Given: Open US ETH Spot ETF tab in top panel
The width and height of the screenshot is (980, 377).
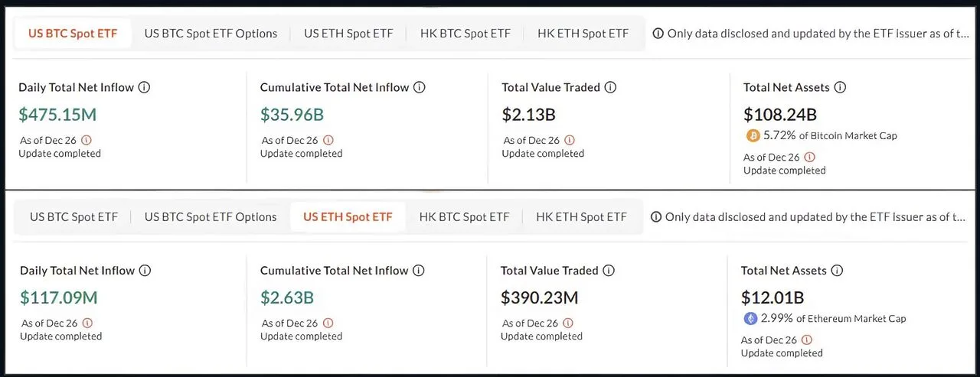Looking at the screenshot, I should point(348,34).
